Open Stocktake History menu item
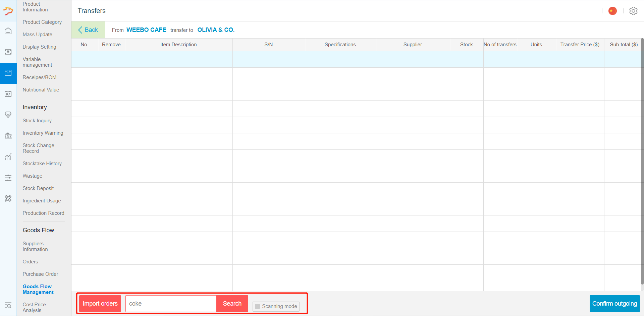The height and width of the screenshot is (316, 644). (x=42, y=164)
